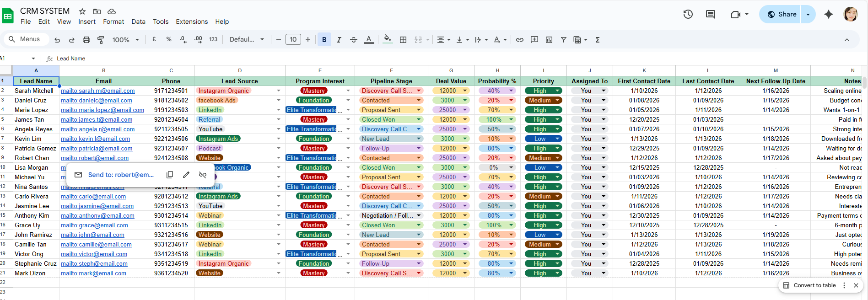Open Lisa Morgan's 0% probability dropdown

point(511,167)
